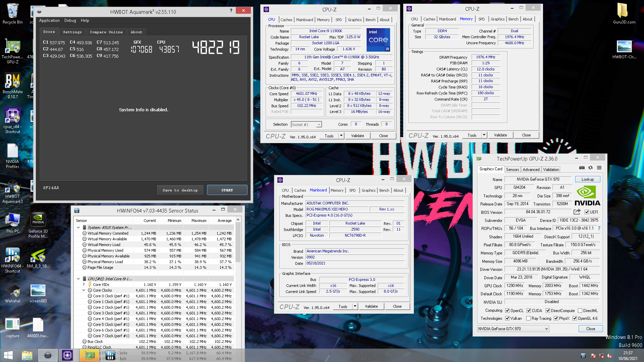
Task: Select the Geforce 3D Profile Manager icon
Action: click(x=38, y=225)
